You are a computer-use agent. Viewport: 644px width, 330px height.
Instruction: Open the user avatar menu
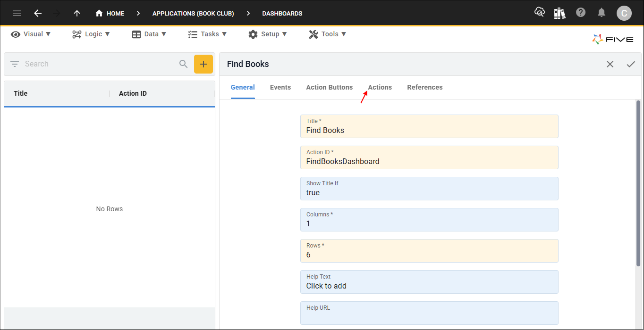point(624,13)
